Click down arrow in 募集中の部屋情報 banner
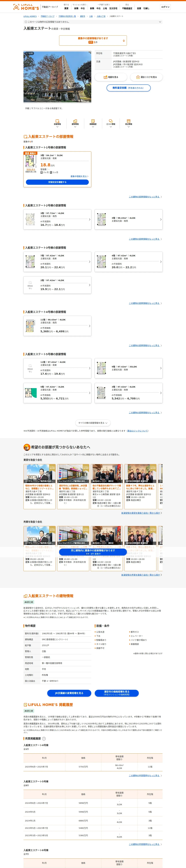Screen dimensions: 186x868 coord(124,41)
